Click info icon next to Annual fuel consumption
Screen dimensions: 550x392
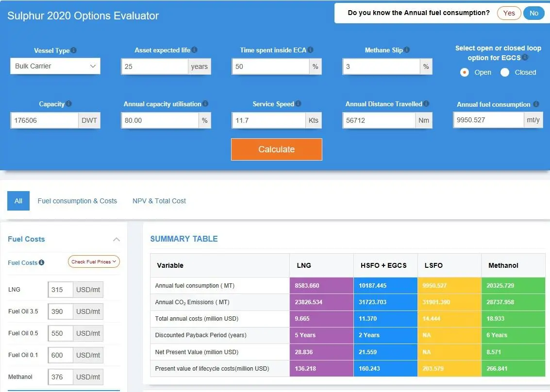pos(536,104)
